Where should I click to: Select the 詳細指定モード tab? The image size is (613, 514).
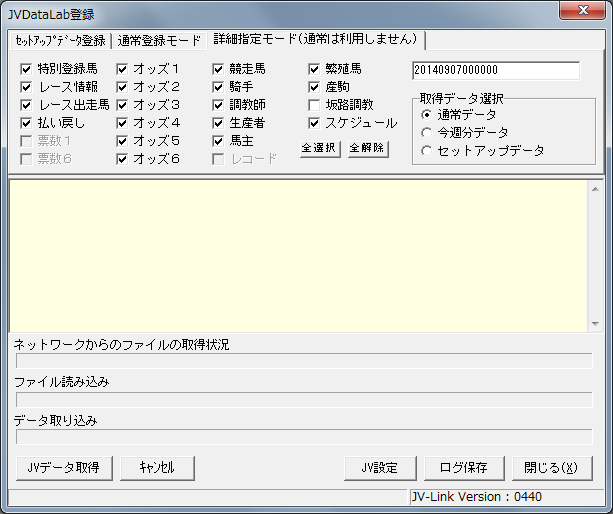click(316, 39)
